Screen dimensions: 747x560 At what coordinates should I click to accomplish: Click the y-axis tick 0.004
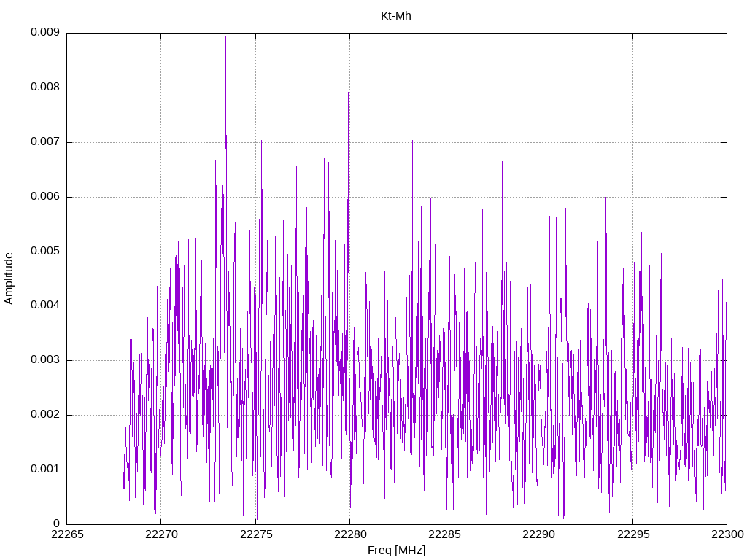click(45, 306)
